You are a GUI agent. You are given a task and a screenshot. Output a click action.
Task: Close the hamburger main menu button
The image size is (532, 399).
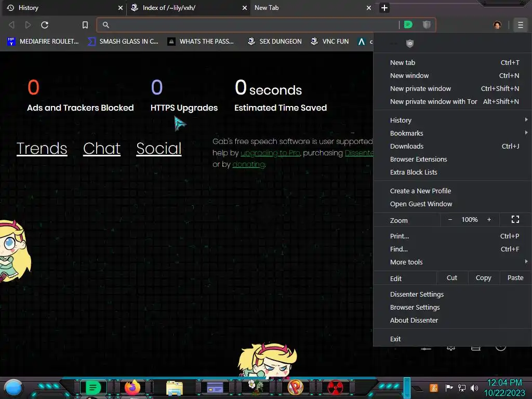pyautogui.click(x=521, y=25)
